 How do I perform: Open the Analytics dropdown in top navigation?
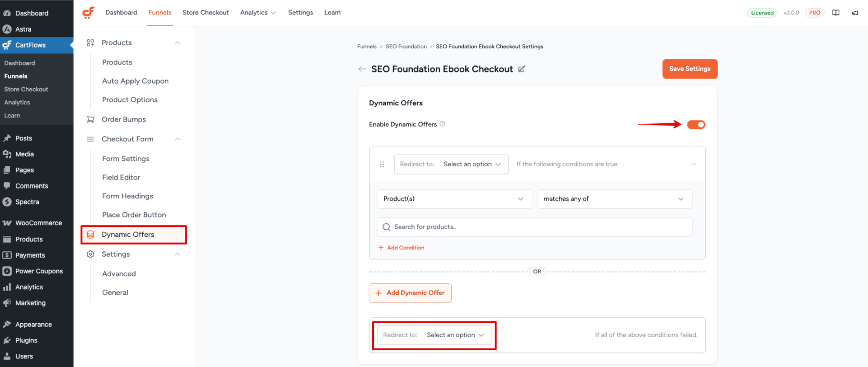pos(258,13)
